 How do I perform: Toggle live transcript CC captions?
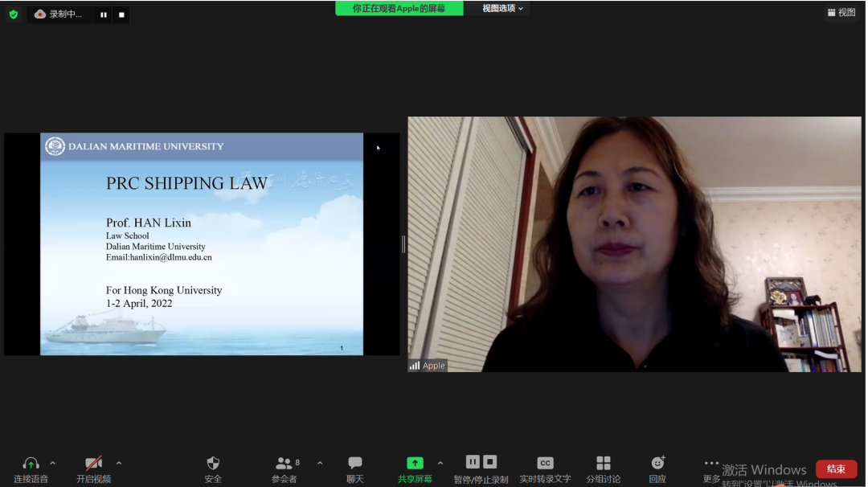tap(545, 464)
